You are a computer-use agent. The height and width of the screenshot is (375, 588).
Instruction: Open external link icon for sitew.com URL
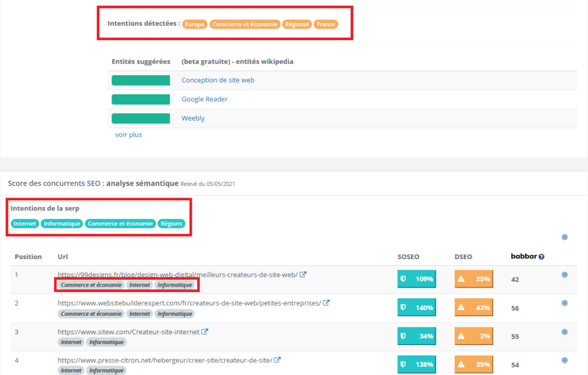coord(204,331)
